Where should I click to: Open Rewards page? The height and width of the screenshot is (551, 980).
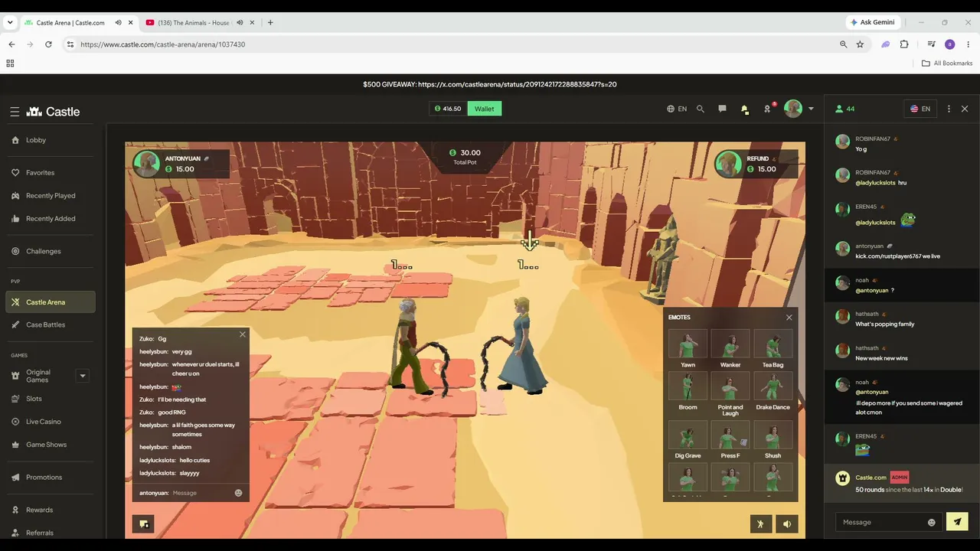[x=50, y=510]
